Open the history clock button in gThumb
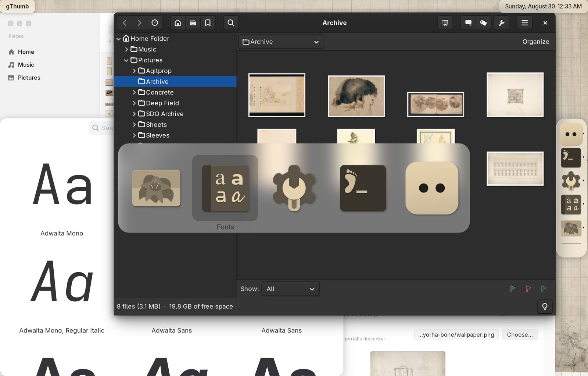 point(155,23)
